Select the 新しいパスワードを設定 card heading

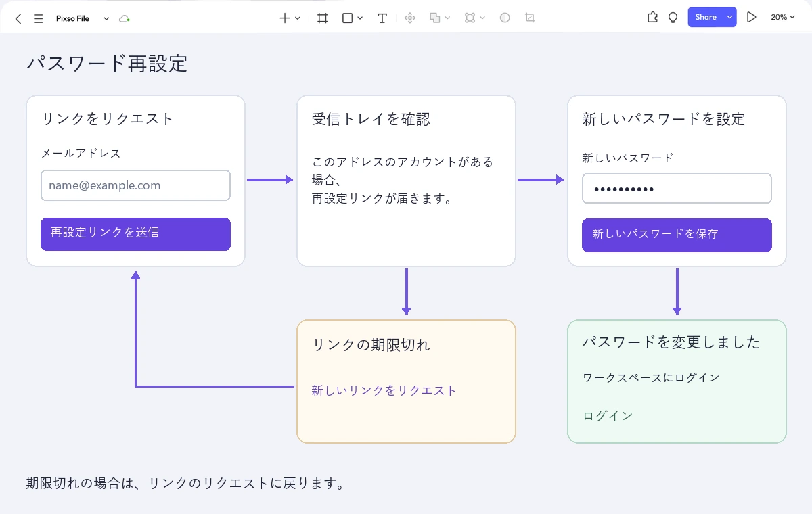(664, 119)
